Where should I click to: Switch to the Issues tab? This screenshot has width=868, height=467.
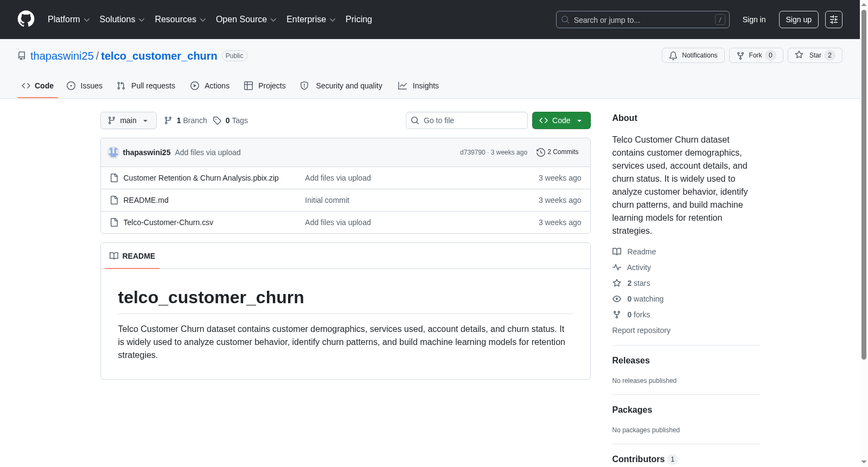[x=85, y=86]
